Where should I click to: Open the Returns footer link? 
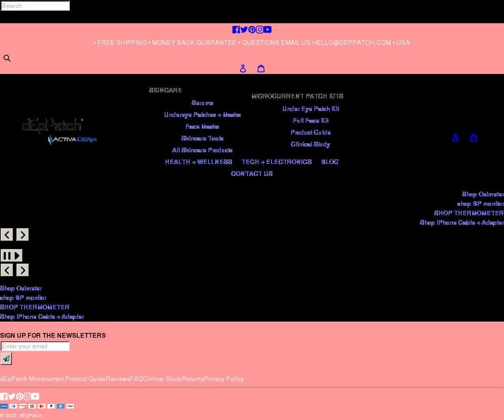[x=193, y=379]
